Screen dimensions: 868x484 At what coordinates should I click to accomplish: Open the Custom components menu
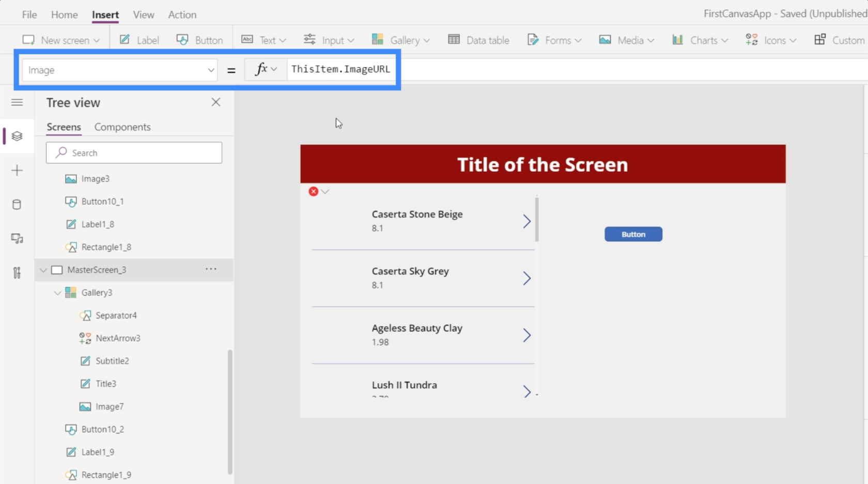coord(839,40)
